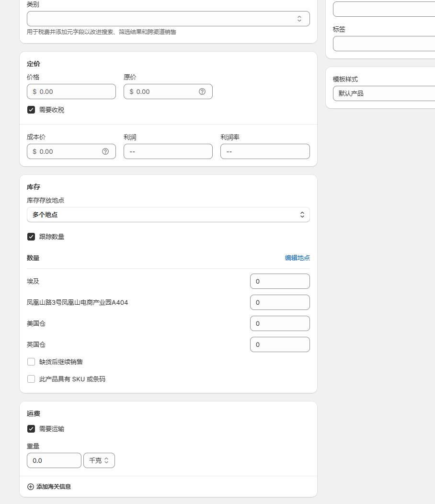Open the 模板样式 dropdown showing 默认产品

click(x=383, y=93)
